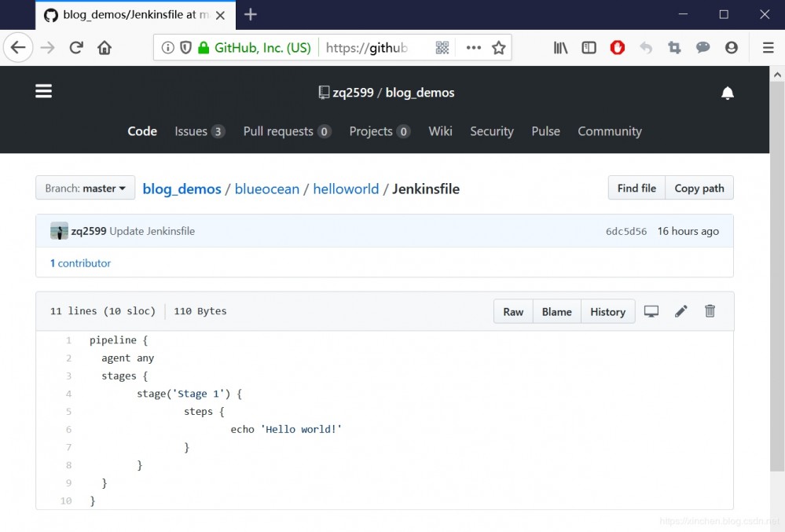The height and width of the screenshot is (532, 785).
Task: Click the Raw button
Action: [513, 311]
